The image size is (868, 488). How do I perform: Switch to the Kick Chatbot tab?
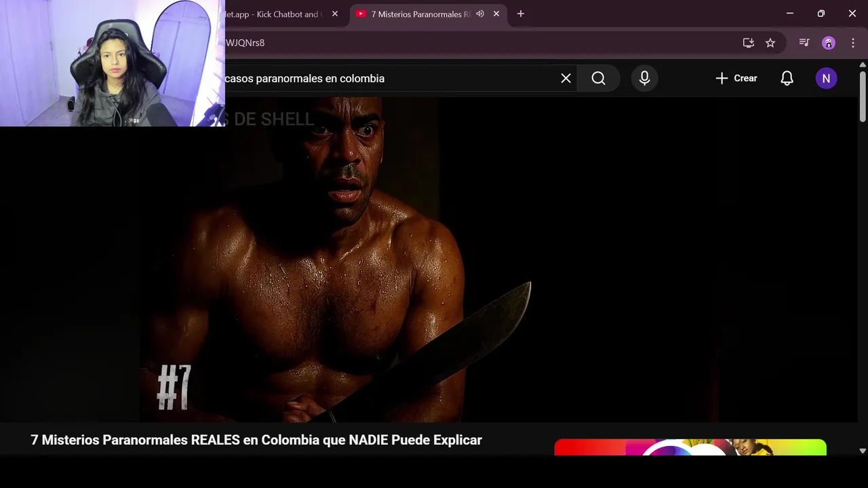275,14
